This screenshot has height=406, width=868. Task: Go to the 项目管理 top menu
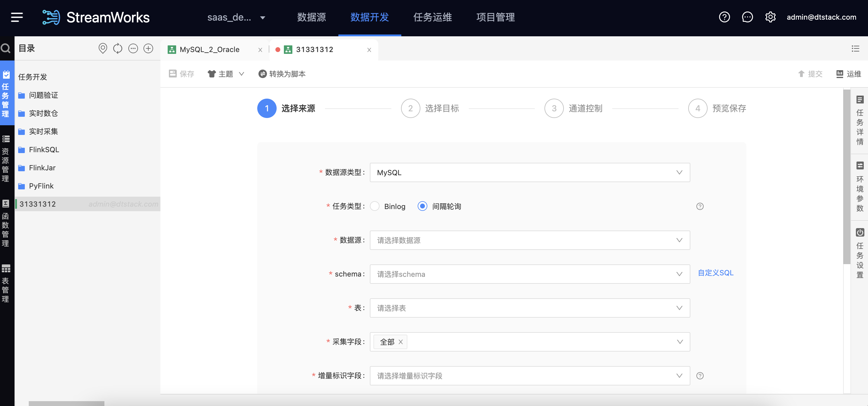click(495, 17)
